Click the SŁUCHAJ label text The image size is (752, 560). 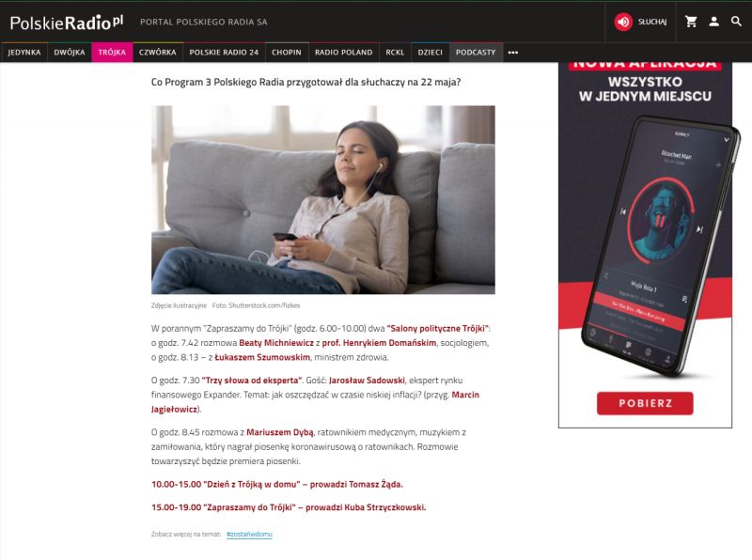[652, 22]
